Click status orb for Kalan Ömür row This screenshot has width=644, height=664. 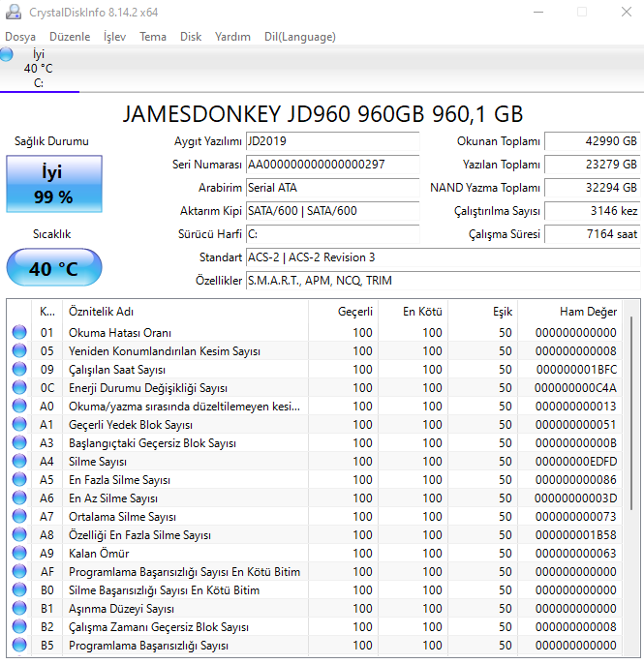click(19, 554)
